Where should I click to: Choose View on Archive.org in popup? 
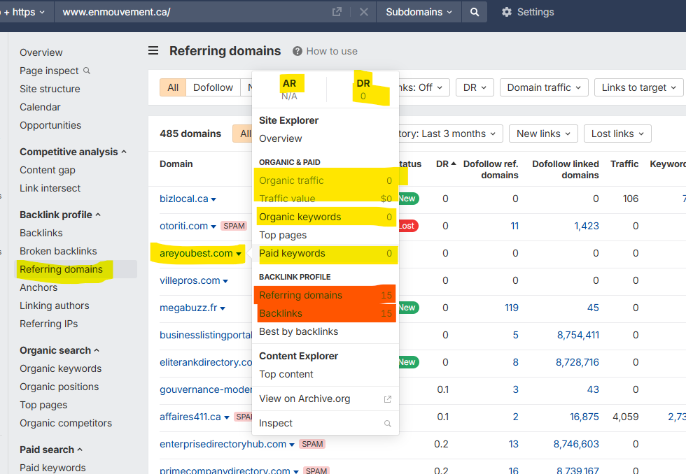click(x=325, y=399)
